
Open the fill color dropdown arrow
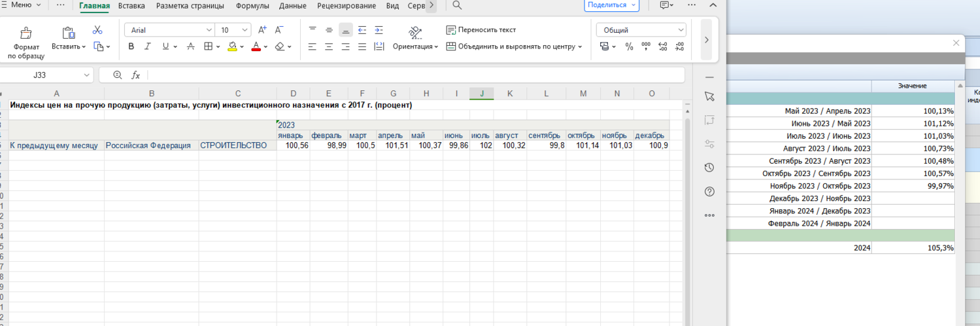(x=241, y=47)
